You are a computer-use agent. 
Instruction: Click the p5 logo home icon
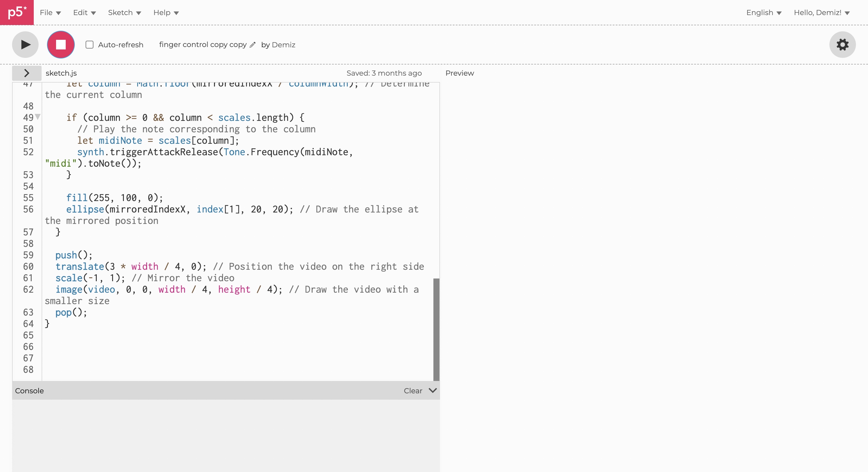click(x=17, y=12)
